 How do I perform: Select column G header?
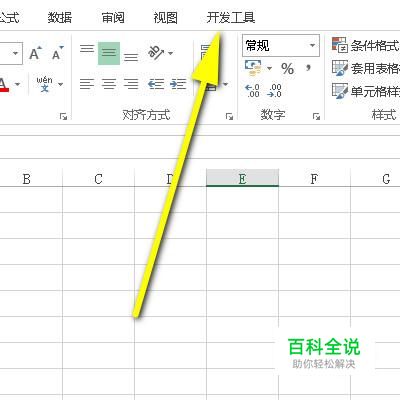376,179
